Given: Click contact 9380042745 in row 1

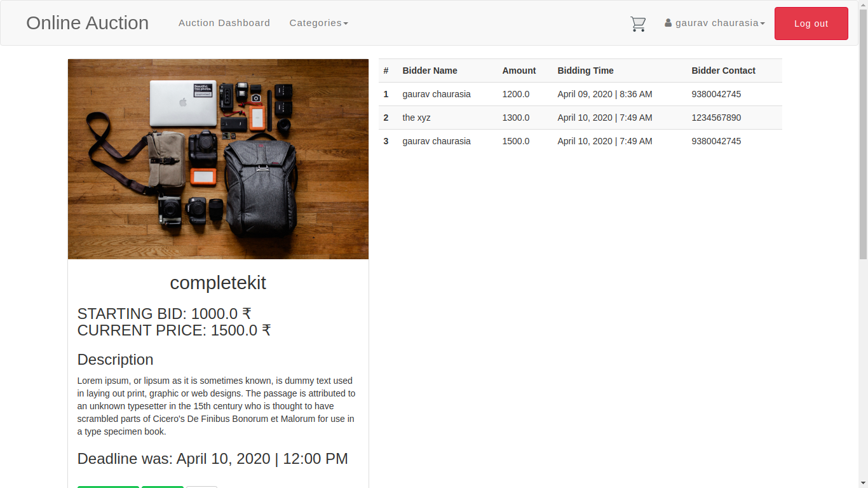Looking at the screenshot, I should [716, 94].
